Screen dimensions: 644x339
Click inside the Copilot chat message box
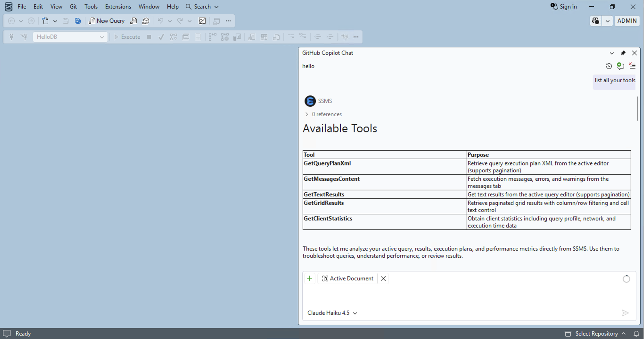click(469, 296)
